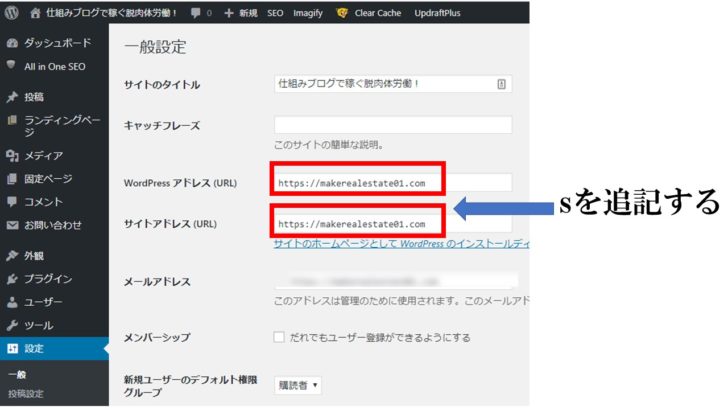Open All in One SEO sidebar menu
Viewport: 728px width, 410px height.
click(x=55, y=66)
